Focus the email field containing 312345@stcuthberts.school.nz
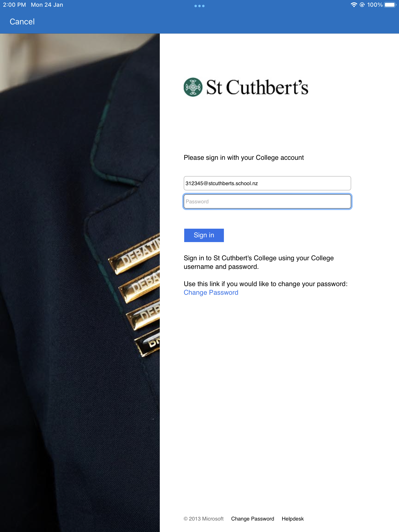This screenshot has height=532, width=399. [x=267, y=183]
